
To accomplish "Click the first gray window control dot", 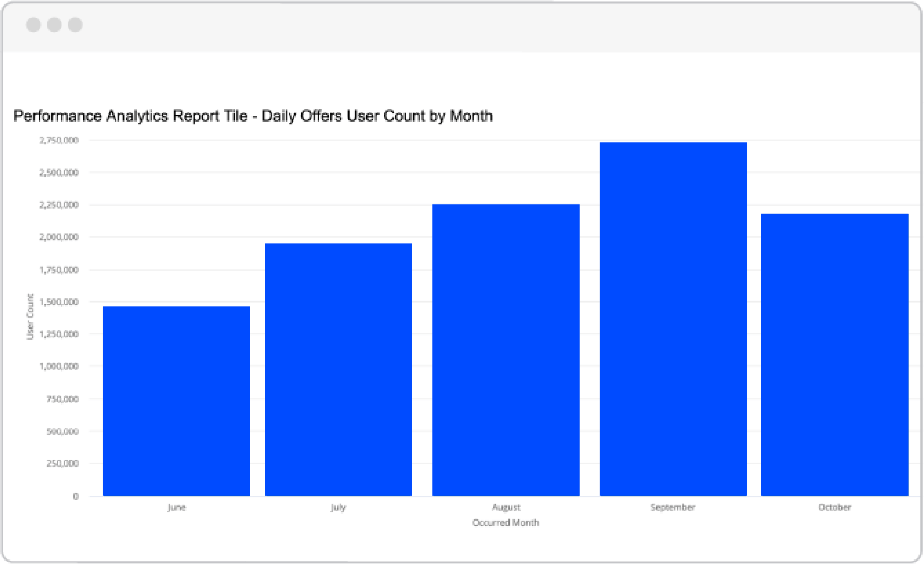I will 33,25.
